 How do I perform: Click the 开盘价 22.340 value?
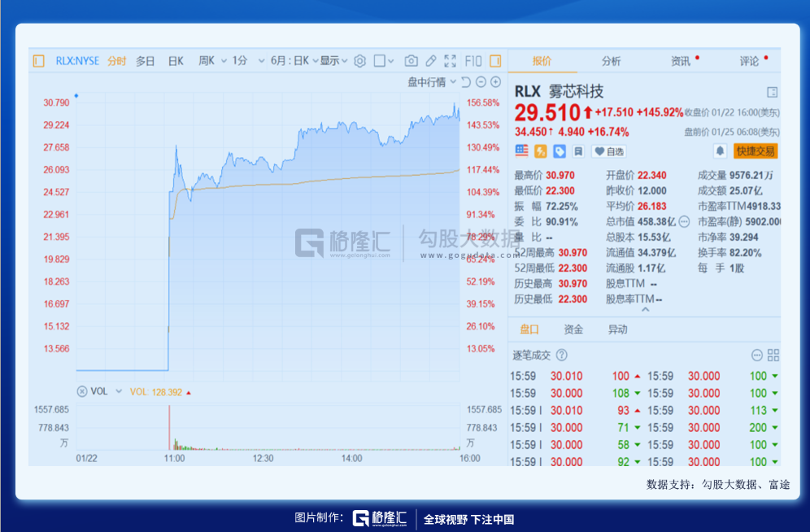[x=651, y=175]
